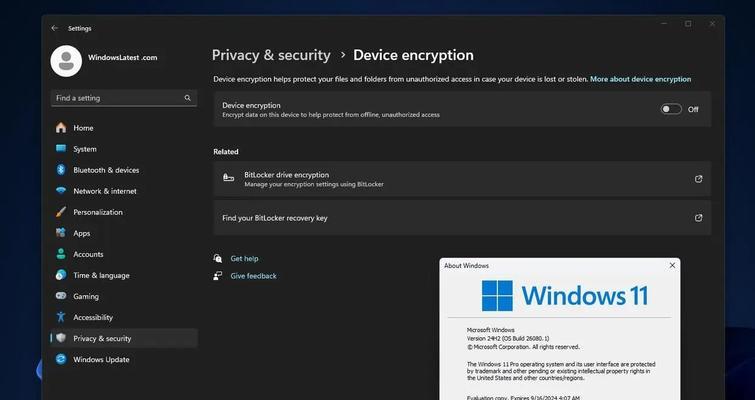Click the Device encryption page title
This screenshot has height=400, width=755.
click(413, 55)
